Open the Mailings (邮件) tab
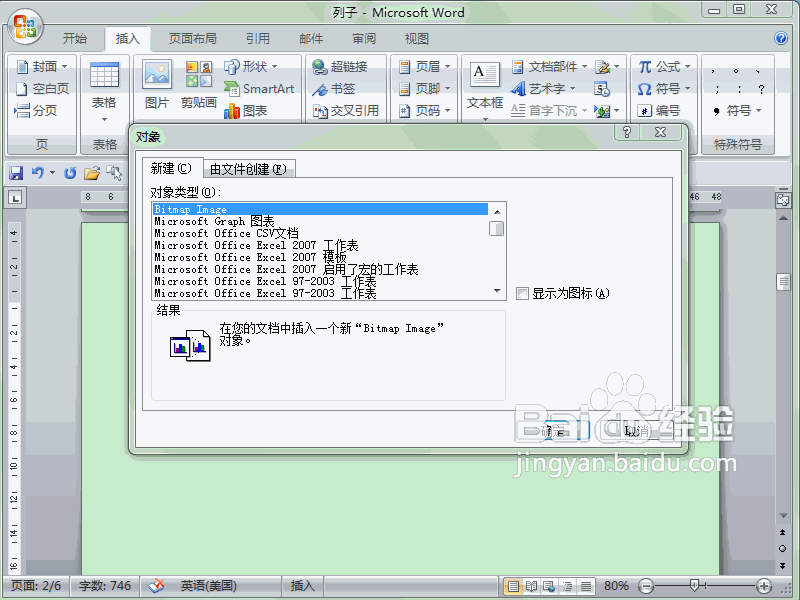Screen dimensions: 800x600 point(311,39)
